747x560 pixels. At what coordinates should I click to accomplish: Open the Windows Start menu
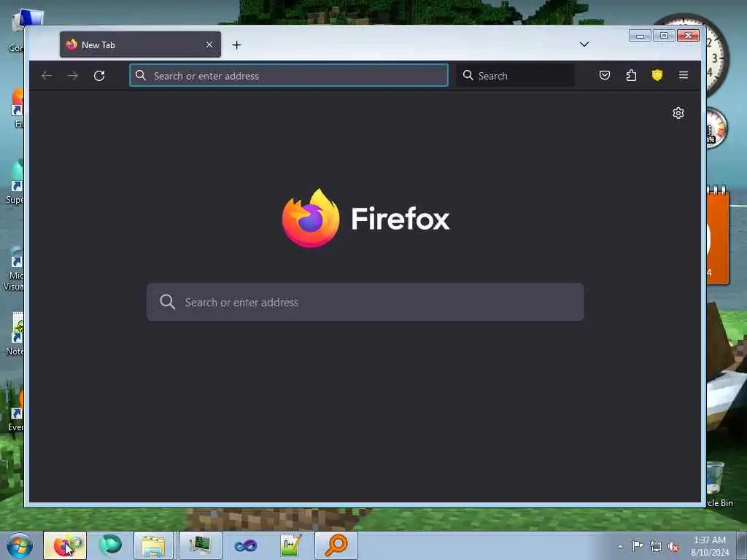coord(20,545)
